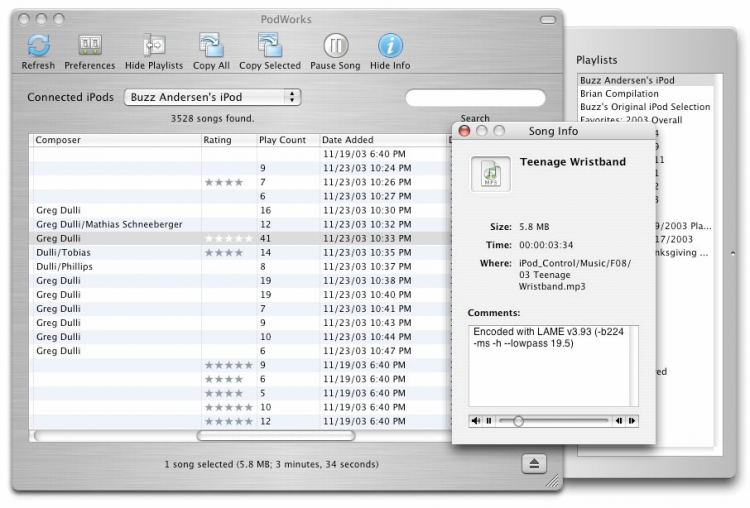The height and width of the screenshot is (508, 750).
Task: Click the Comments text box in Song Info
Action: [553, 366]
